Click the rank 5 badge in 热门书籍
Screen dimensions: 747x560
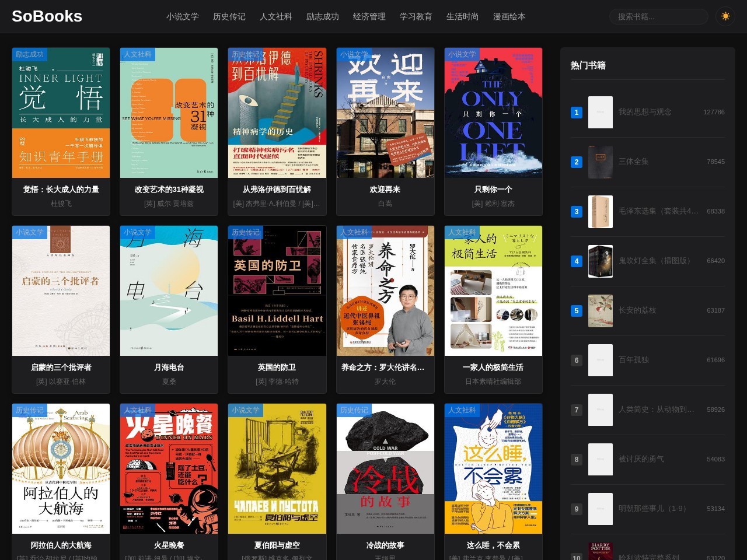pos(577,310)
